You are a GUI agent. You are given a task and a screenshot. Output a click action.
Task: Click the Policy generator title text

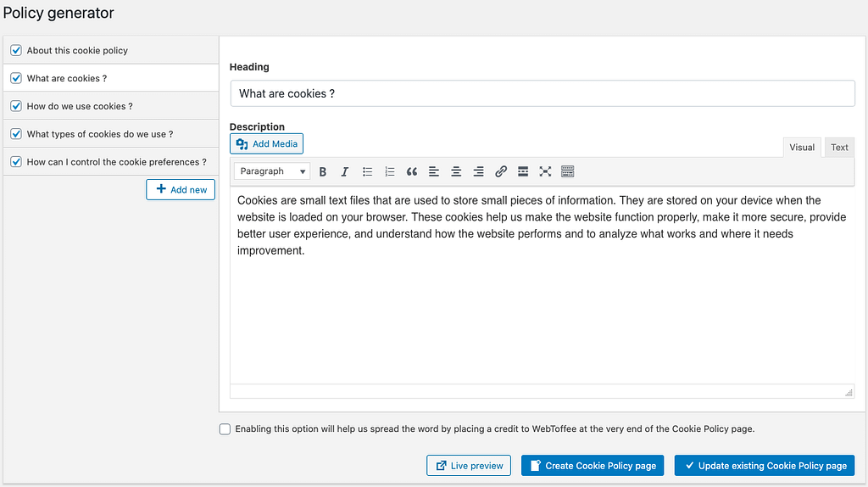pos(58,13)
